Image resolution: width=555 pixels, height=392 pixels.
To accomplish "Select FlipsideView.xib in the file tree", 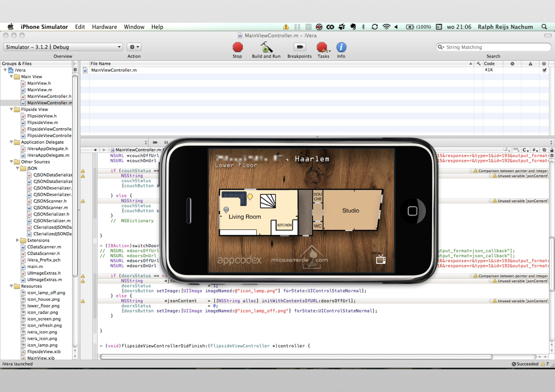I will 44,351.
